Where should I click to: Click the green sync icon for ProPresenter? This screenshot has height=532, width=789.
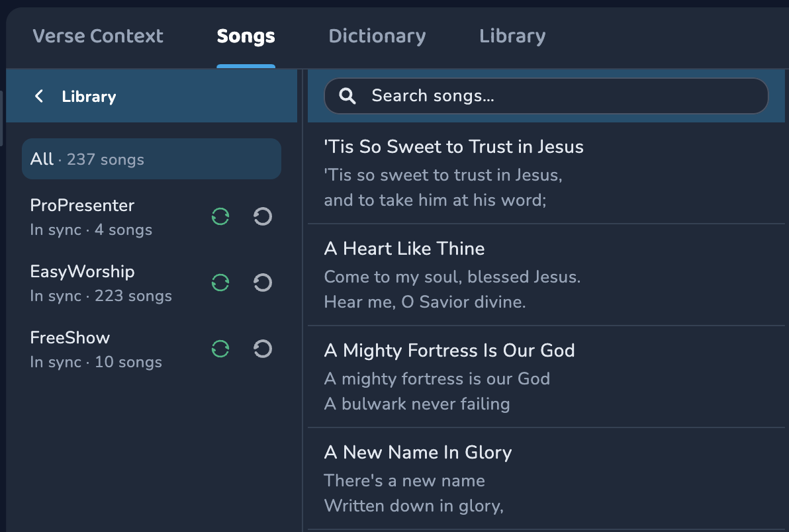click(220, 217)
